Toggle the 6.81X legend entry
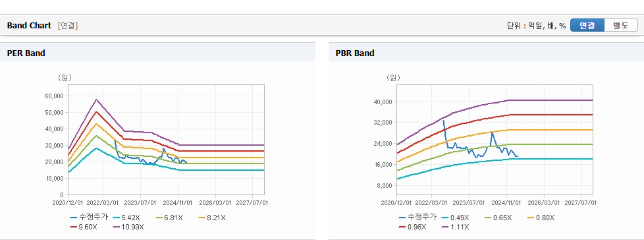 [170, 218]
